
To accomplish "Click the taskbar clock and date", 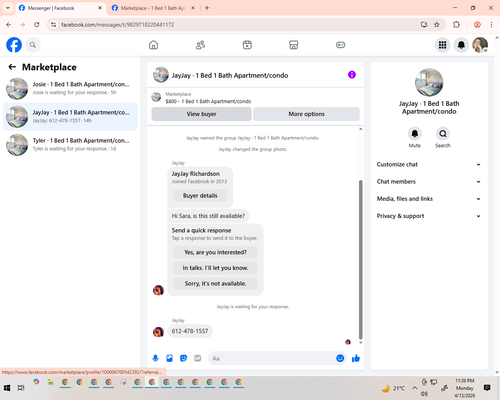I will coord(465,388).
